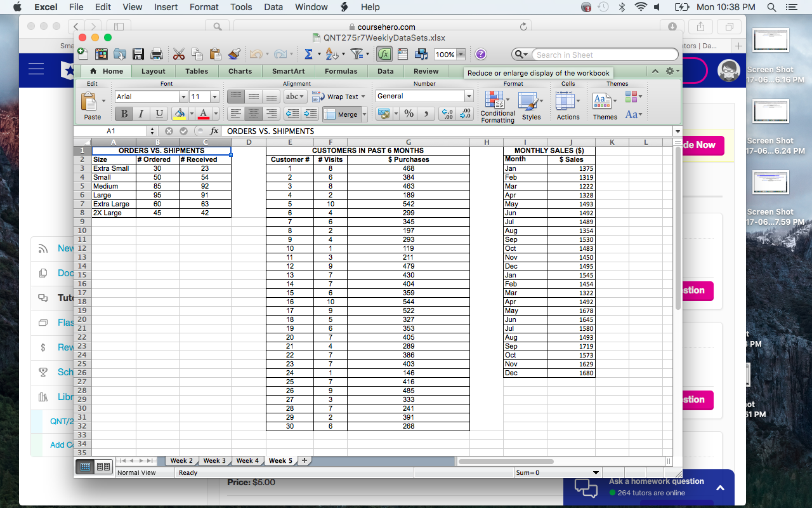Sort data with the A-Z sort icon
Image resolution: width=812 pixels, height=508 pixels.
[332, 55]
